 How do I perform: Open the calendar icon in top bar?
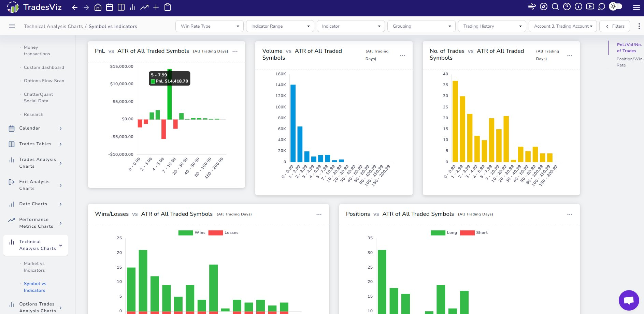pos(110,7)
